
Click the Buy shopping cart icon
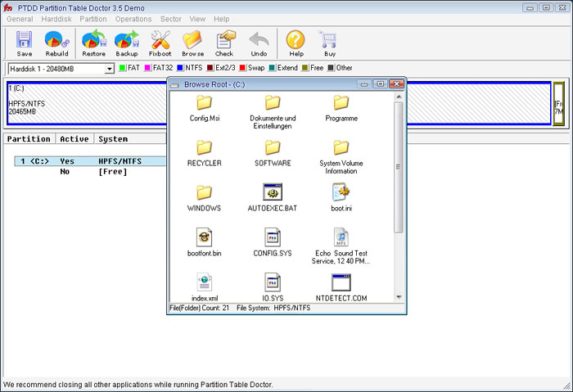pyautogui.click(x=329, y=44)
